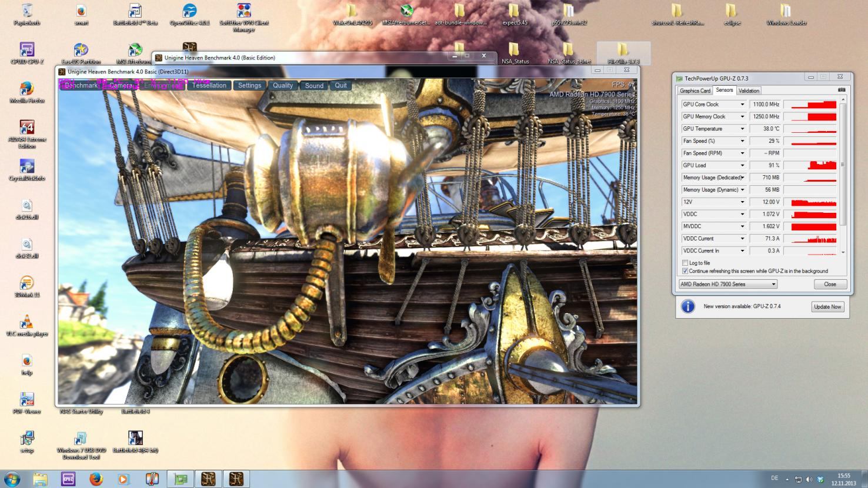Viewport: 868px width, 488px height.
Task: Click the GPU Core Clock 1100.0 MHz value
Action: (x=765, y=105)
